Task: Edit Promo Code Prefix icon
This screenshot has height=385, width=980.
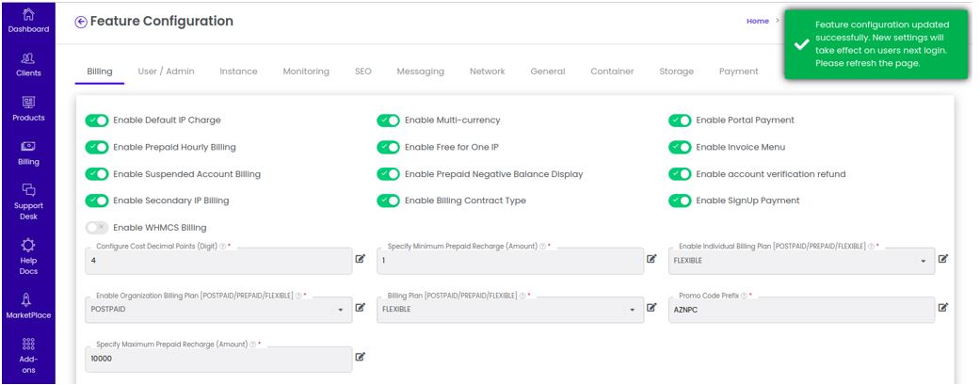Action: (943, 308)
